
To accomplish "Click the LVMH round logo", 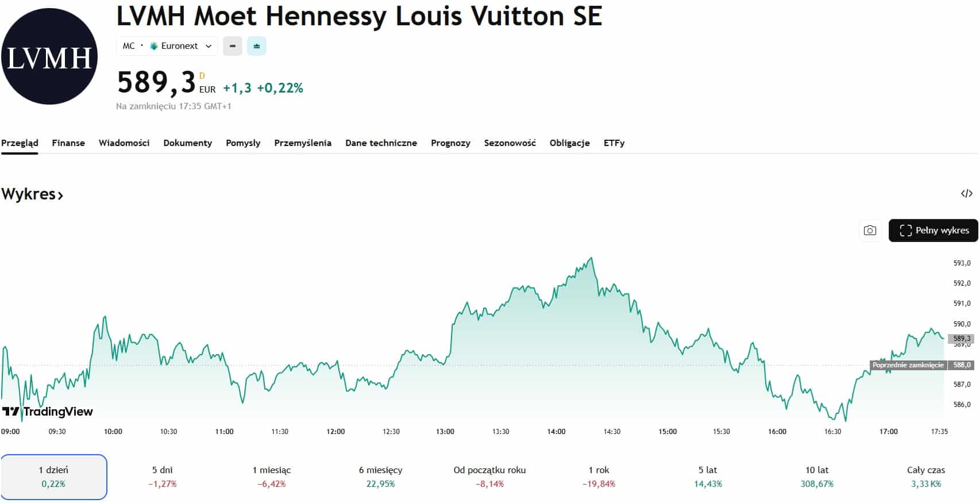I will pos(49,56).
